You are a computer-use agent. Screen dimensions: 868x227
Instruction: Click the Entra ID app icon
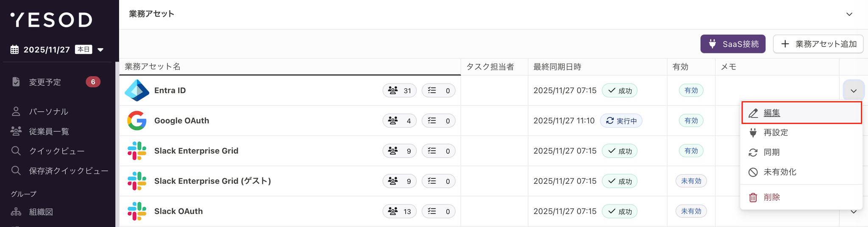click(137, 90)
